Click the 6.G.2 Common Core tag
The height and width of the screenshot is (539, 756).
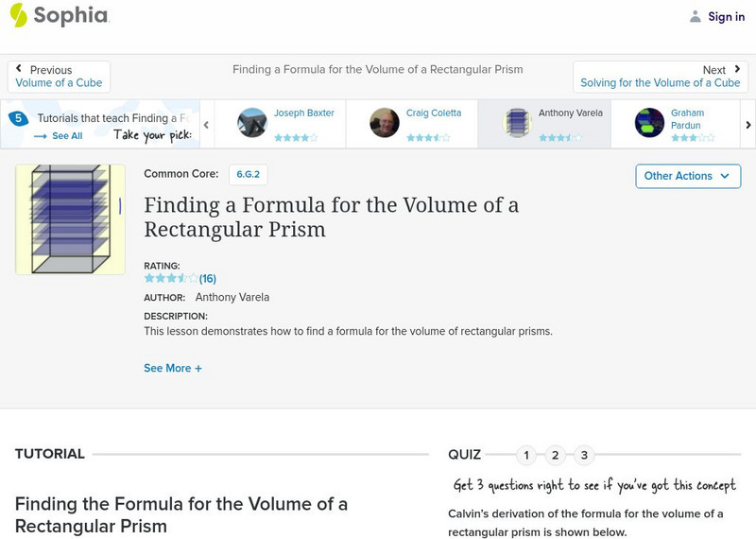pyautogui.click(x=248, y=175)
